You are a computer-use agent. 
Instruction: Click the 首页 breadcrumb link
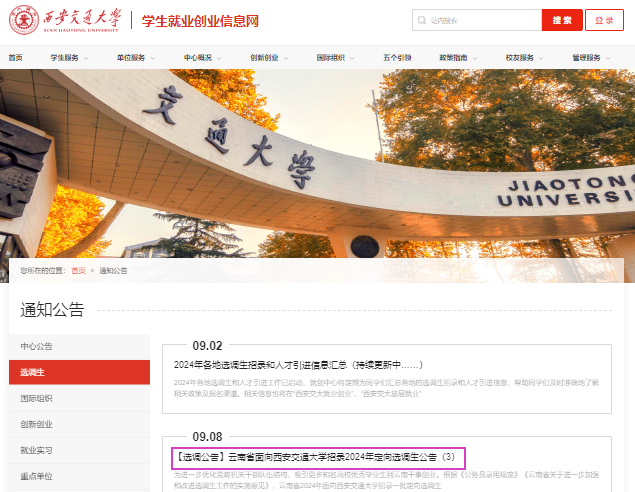pyautogui.click(x=77, y=271)
